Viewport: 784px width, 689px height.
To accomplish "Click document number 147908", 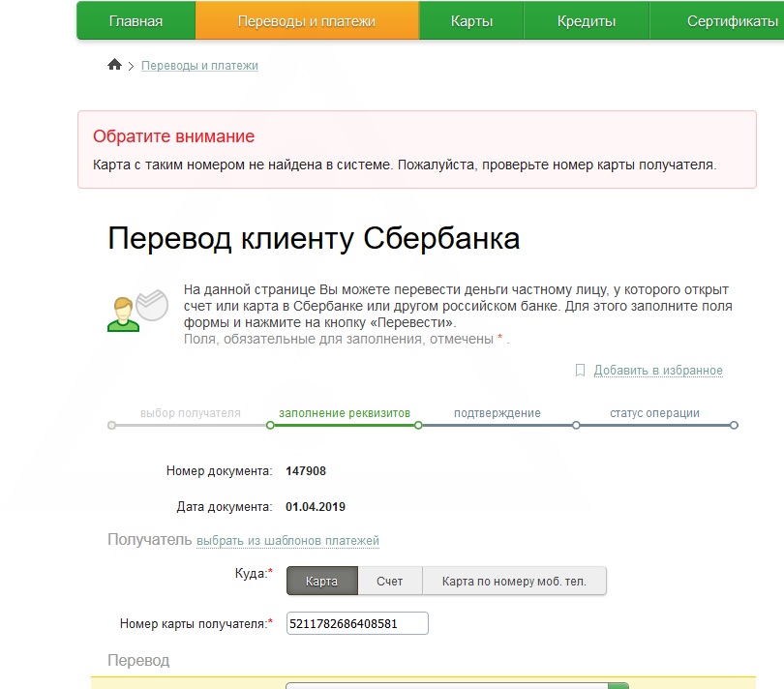I will click(306, 471).
